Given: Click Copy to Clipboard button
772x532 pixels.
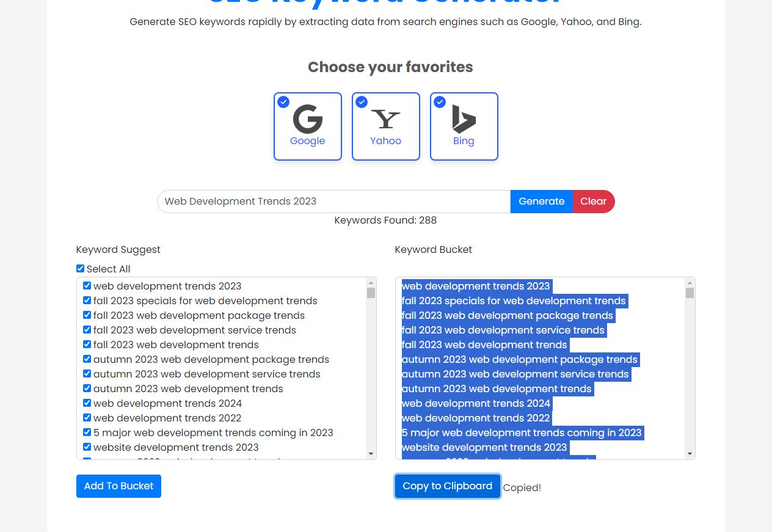Looking at the screenshot, I should (447, 486).
